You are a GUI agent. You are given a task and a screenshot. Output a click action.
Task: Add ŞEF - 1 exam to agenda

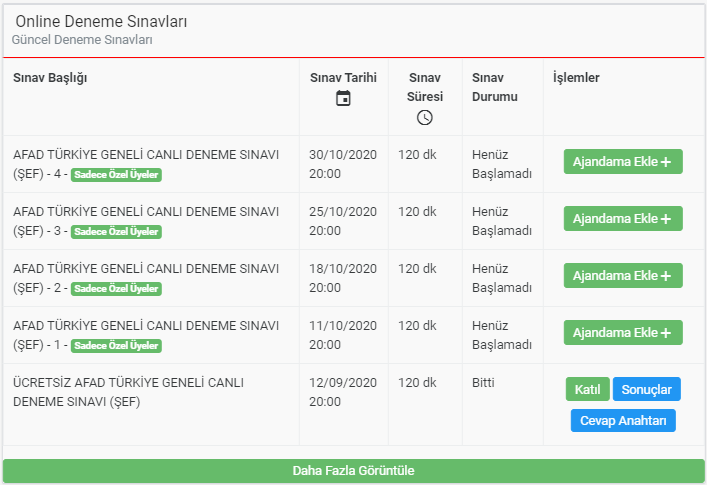(x=623, y=333)
